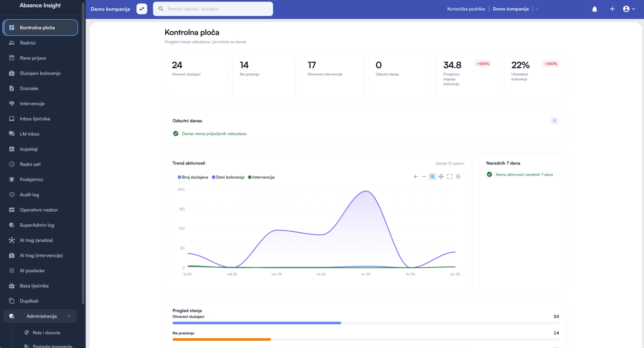Open the Kontrolna ploča dashboard icon
644x348 pixels.
[12, 28]
